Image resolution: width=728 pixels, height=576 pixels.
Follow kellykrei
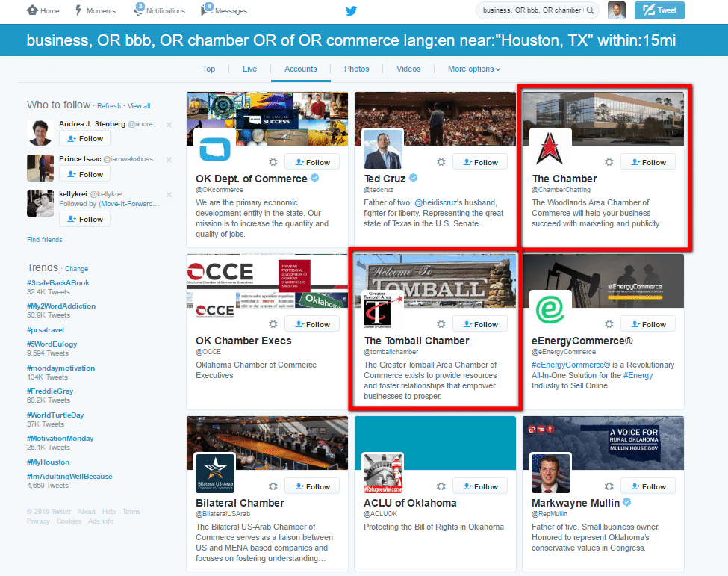tap(84, 219)
